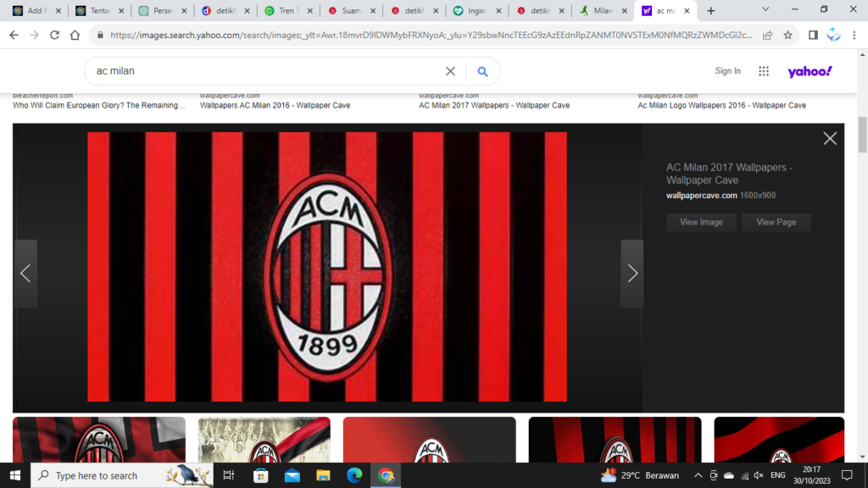The image size is (868, 488).
Task: Open the browser home page
Action: pos(75,35)
